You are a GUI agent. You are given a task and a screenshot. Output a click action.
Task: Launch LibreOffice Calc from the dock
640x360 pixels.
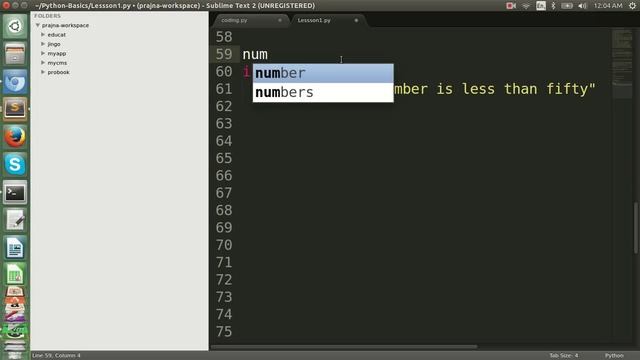15,275
